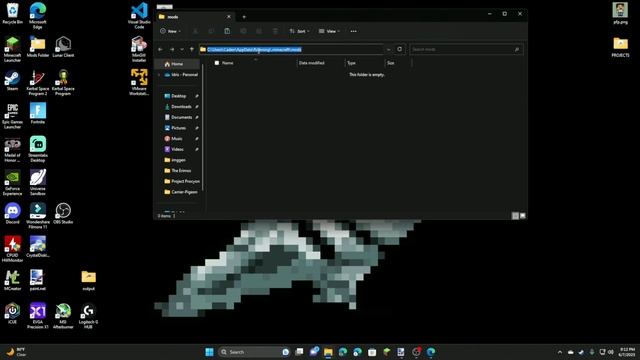Switch to large thumbnails view button
Image resolution: width=640 pixels, height=360 pixels.
coord(523,216)
